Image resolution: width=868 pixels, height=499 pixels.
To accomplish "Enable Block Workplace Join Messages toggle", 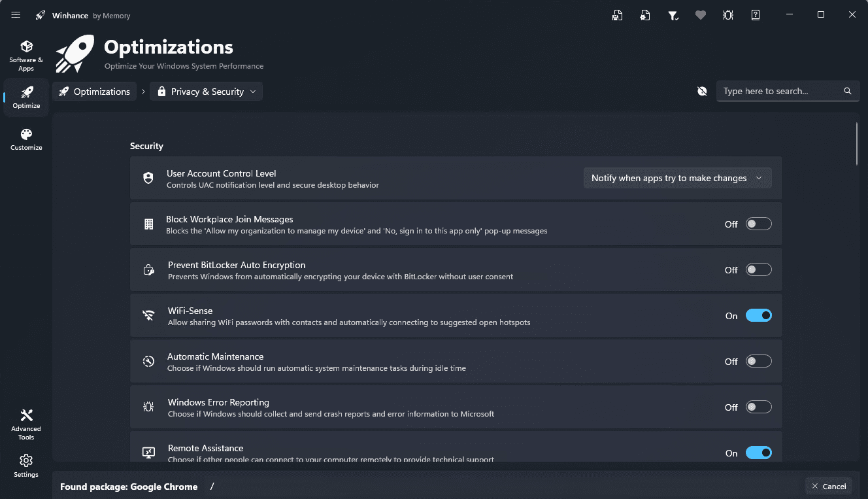I will click(x=758, y=224).
